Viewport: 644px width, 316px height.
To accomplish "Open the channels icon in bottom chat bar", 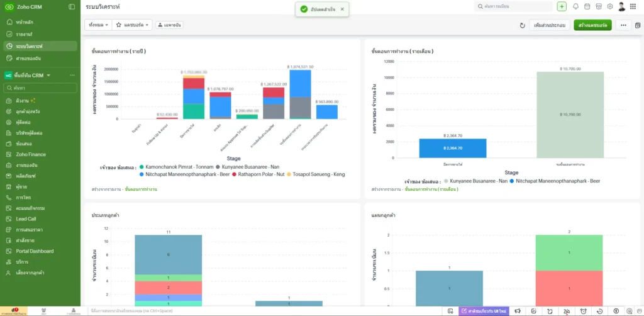I will (43, 311).
